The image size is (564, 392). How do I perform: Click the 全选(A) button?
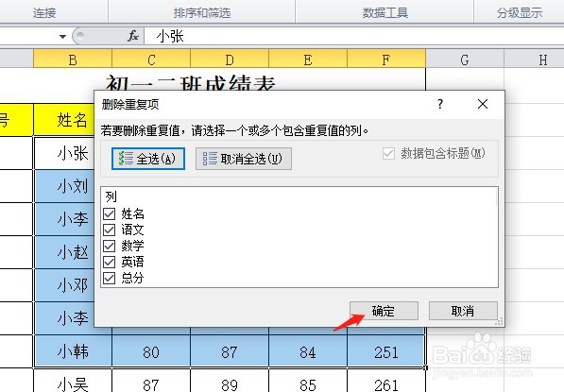(148, 159)
